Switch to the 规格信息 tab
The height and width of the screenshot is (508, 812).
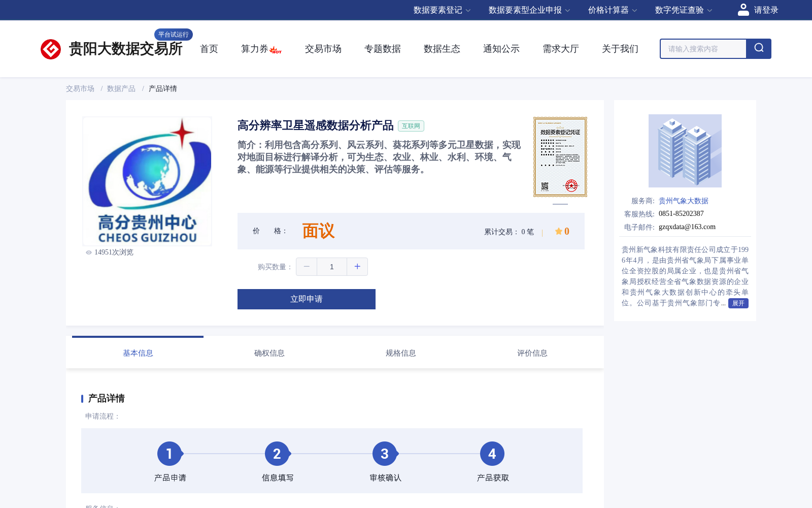(401, 353)
